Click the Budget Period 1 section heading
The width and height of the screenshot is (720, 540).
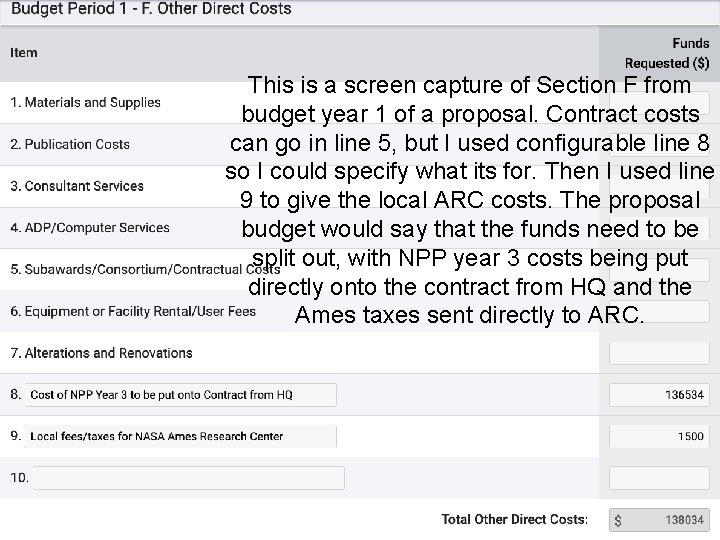(151, 9)
